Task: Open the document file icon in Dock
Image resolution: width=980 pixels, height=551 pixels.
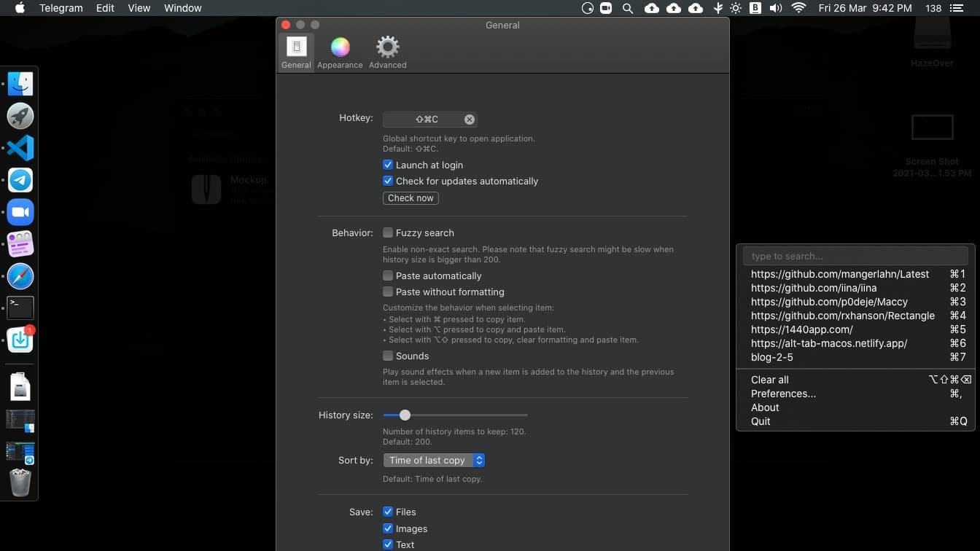Action: 20,386
